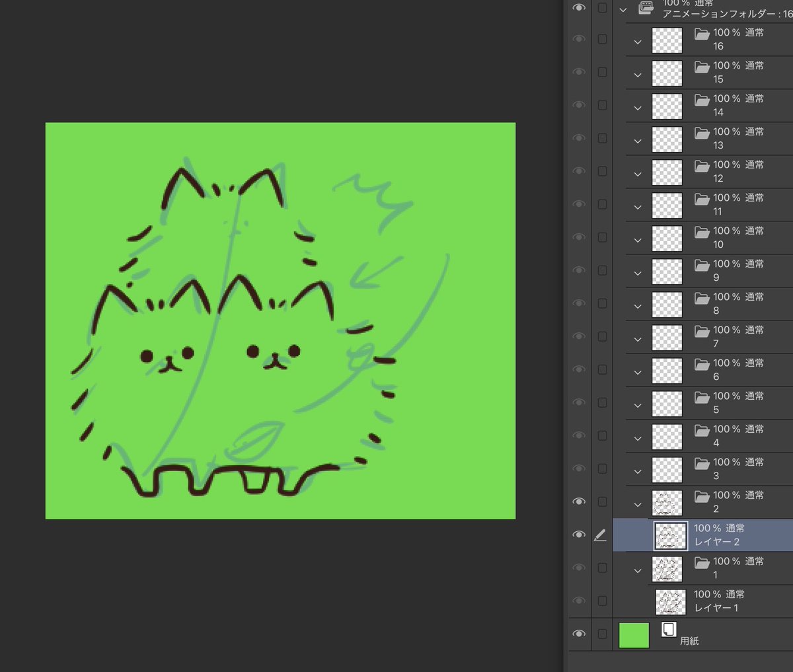
Task: Click the folder icon of layer folder 3
Action: 702,463
